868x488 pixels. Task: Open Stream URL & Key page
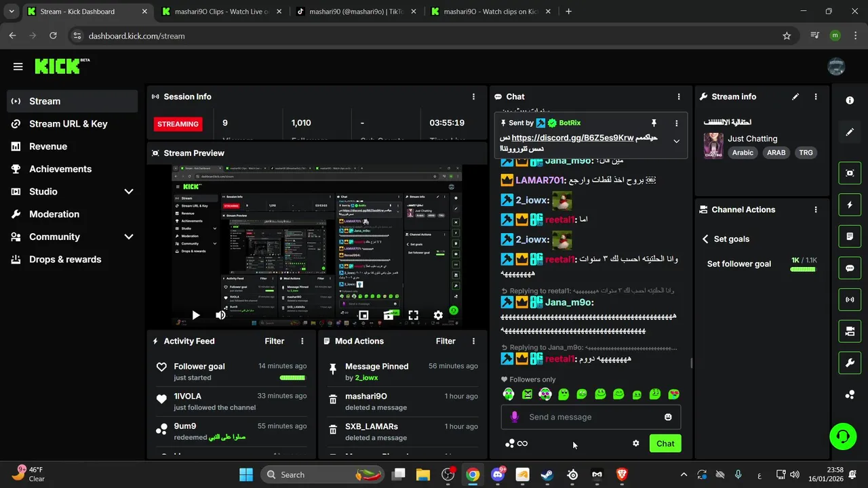[x=73, y=123]
